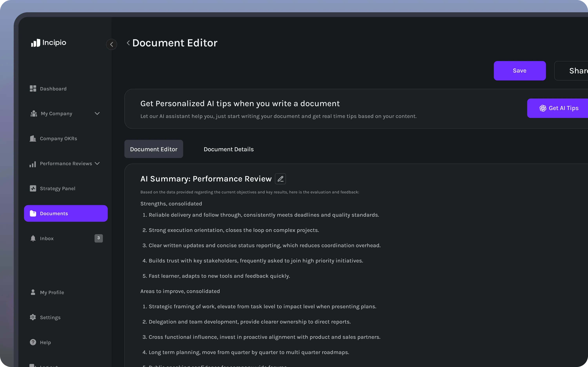Click the Company OKRs building icon
The height and width of the screenshot is (367, 588).
(x=33, y=138)
